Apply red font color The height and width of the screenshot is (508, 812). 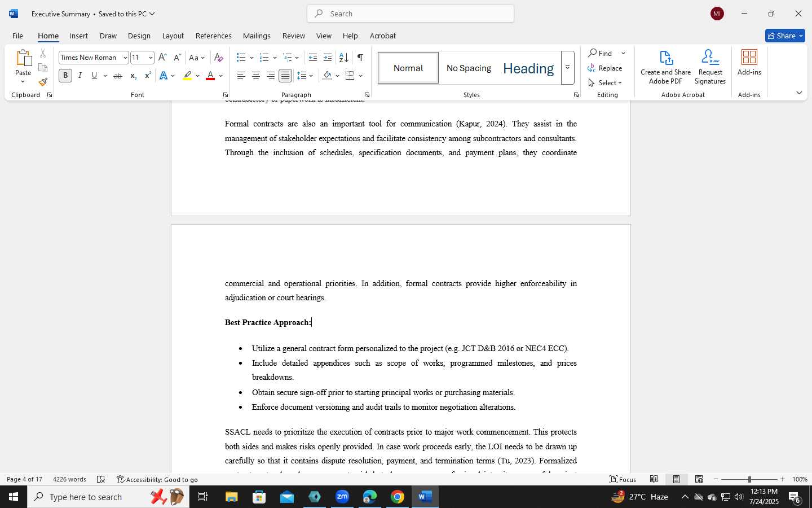click(210, 76)
